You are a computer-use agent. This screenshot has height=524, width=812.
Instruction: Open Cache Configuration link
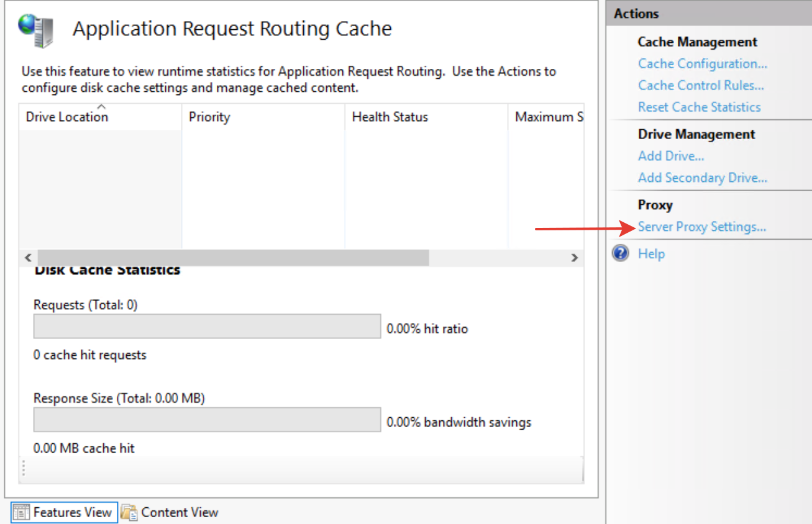703,63
